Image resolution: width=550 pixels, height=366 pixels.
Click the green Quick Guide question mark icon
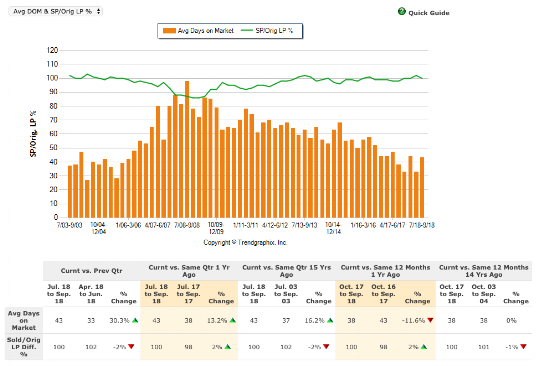(402, 12)
